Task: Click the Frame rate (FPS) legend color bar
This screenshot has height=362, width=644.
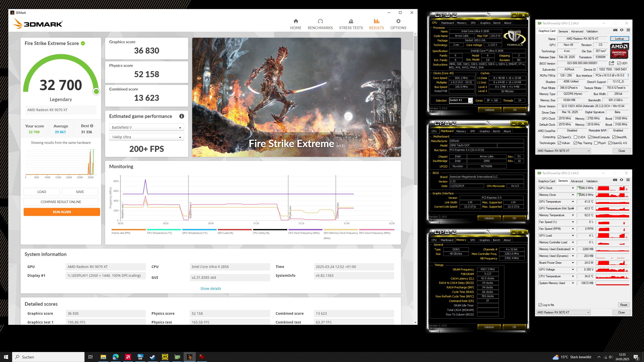Action: tap(129, 230)
